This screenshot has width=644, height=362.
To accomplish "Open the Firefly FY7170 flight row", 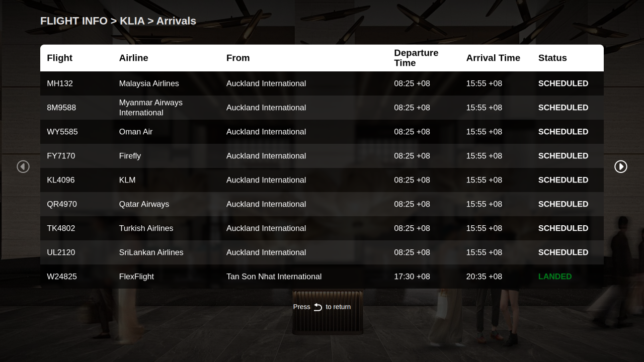I will [322, 156].
